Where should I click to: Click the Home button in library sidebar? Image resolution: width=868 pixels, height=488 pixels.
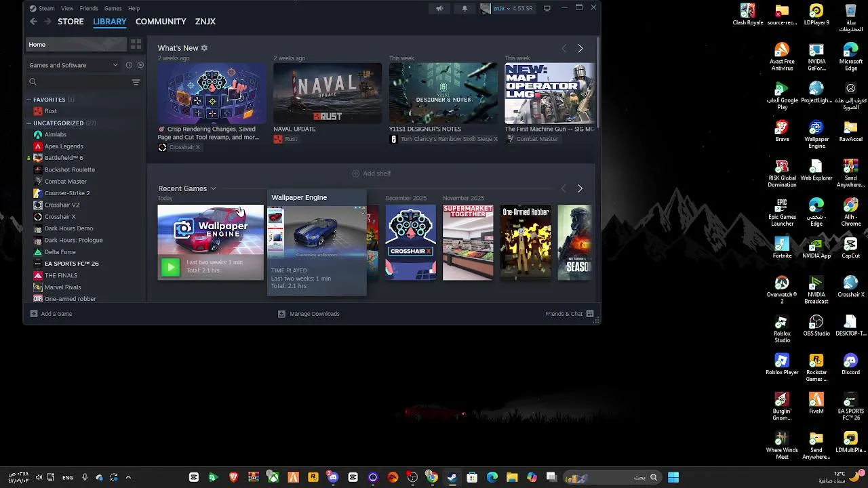(x=76, y=44)
